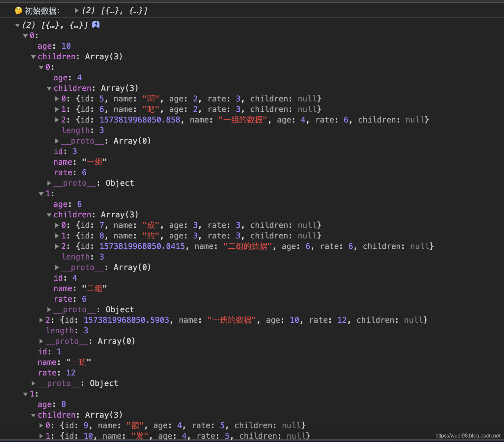Expand the object with name "成"
Viewport: 504px width, 442px height.
(57, 225)
